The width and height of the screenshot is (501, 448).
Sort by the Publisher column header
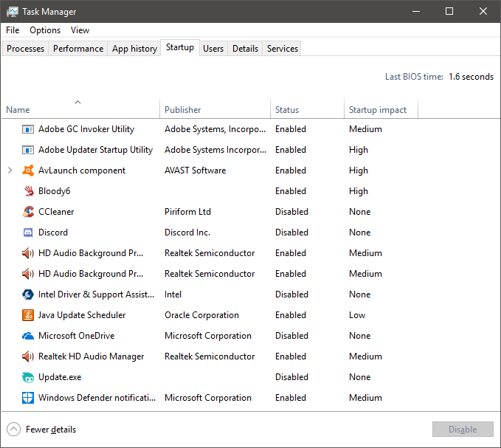215,108
